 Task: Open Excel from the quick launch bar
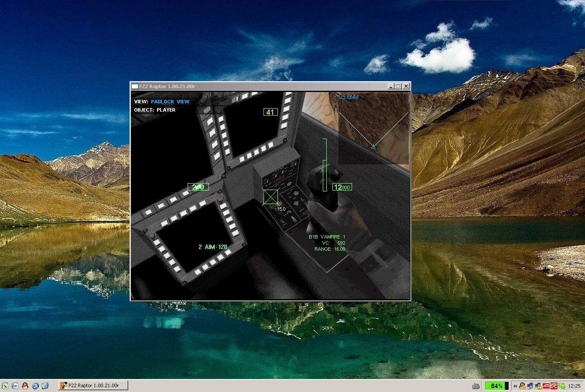pos(5,385)
